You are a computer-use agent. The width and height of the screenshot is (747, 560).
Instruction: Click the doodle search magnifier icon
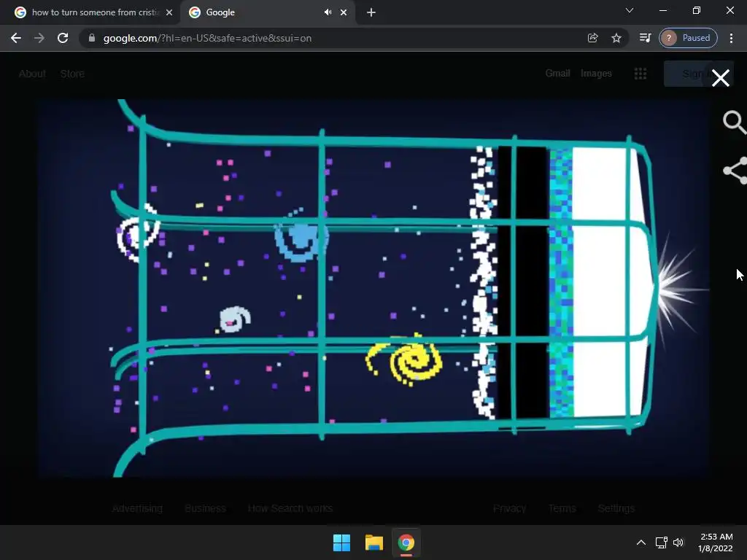[734, 122]
